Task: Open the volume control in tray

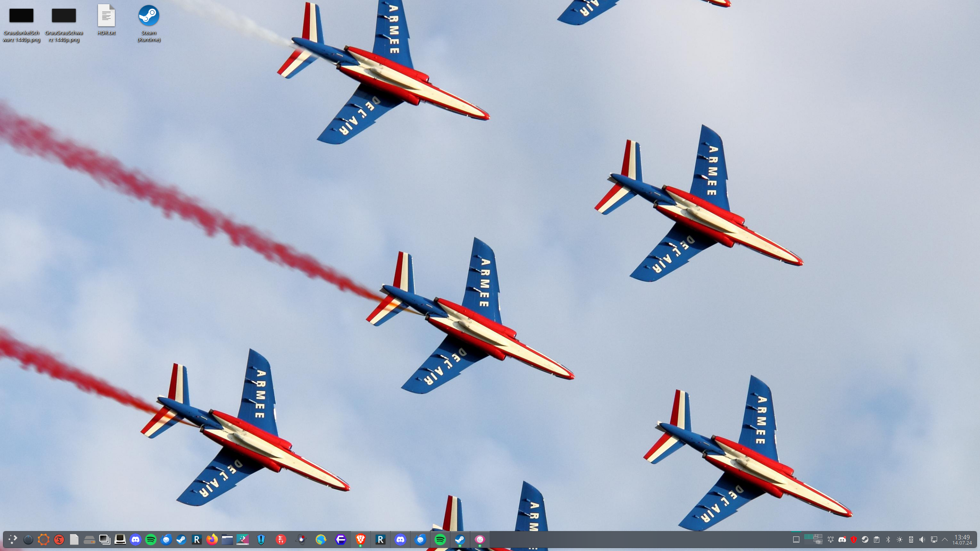Action: point(922,540)
